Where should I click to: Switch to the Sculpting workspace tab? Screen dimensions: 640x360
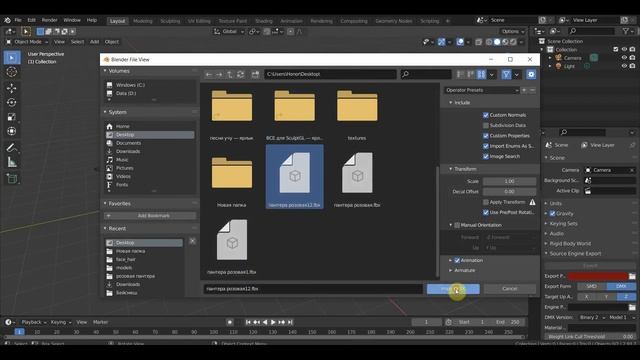[x=170, y=21]
